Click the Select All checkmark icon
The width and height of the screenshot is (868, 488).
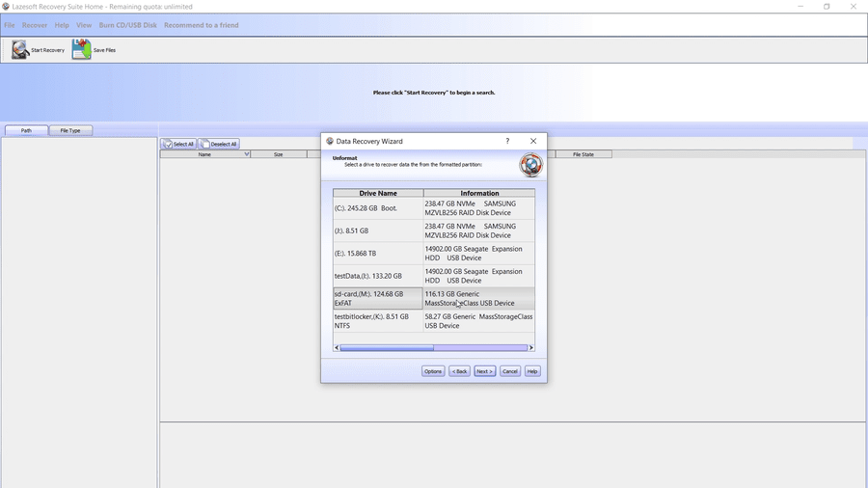click(x=168, y=144)
